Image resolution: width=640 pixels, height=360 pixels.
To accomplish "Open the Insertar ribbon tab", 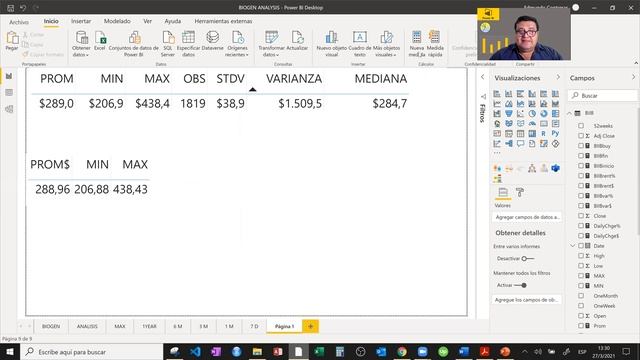I will coord(81,21).
